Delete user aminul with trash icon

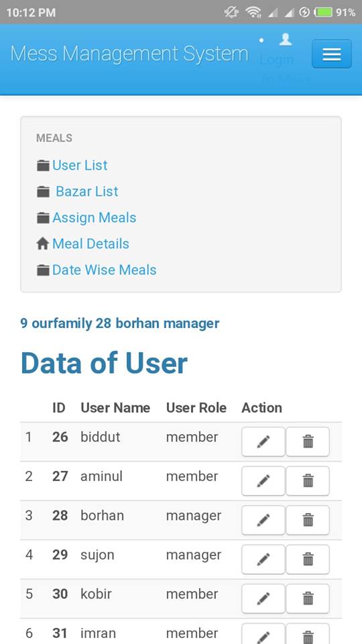click(308, 481)
